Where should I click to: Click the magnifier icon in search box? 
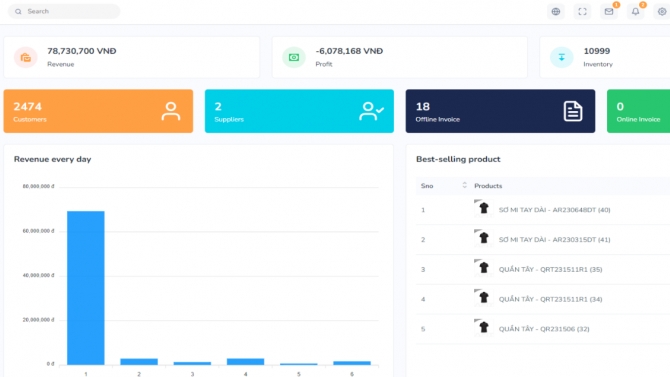[18, 12]
